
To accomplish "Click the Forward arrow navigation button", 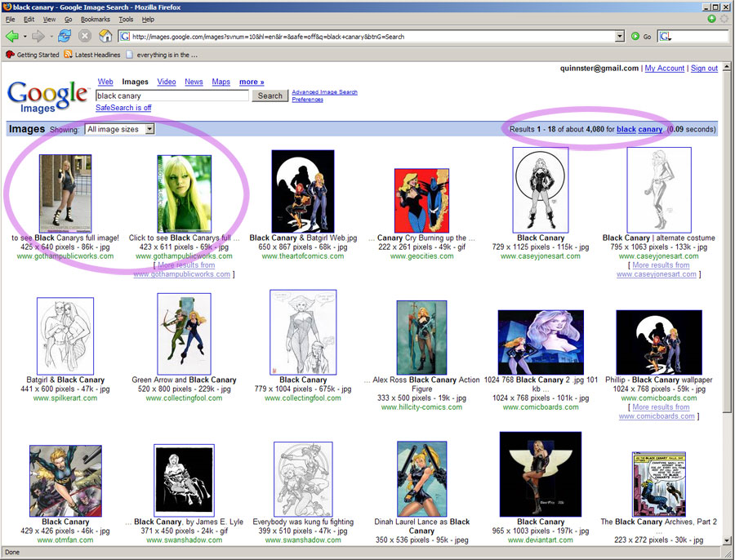I will click(x=38, y=36).
